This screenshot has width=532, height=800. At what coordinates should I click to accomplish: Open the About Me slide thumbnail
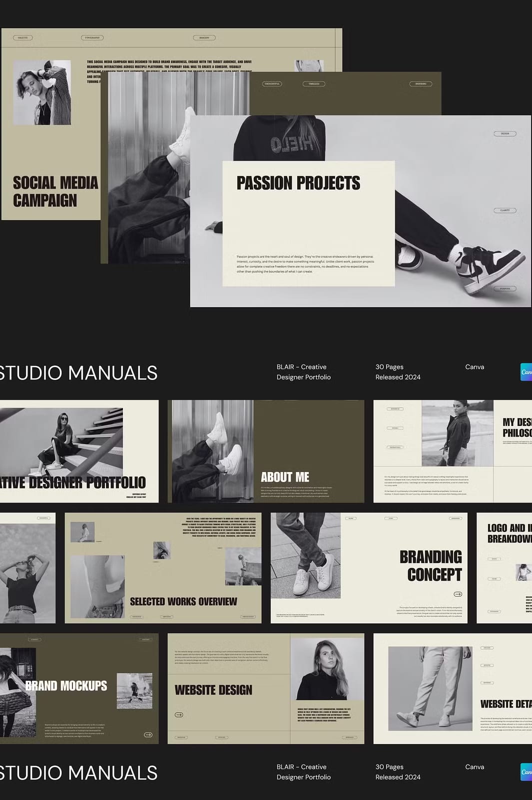tap(266, 451)
